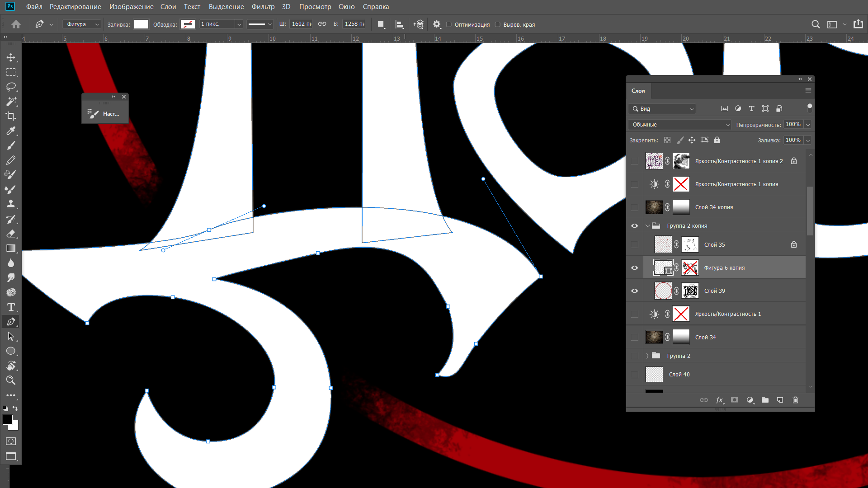Select the Слой 34 копия layer
Screen dimensions: 868x488
coord(714,207)
